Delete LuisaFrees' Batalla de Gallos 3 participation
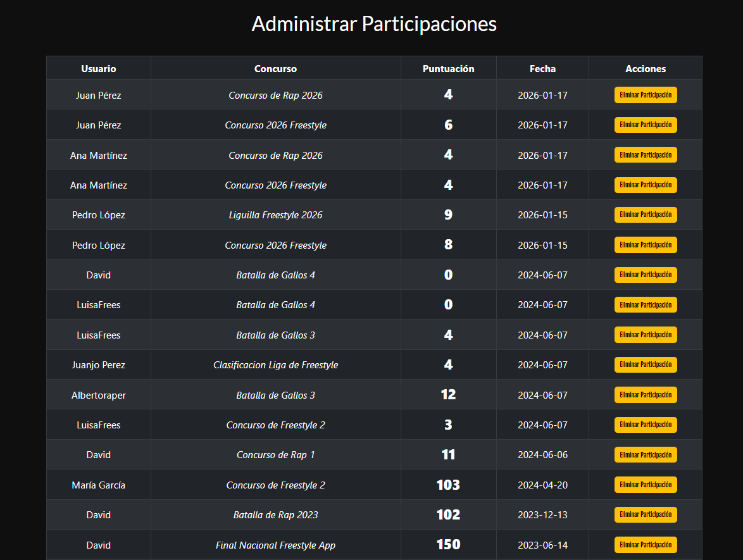Viewport: 743px width, 560px height. (x=646, y=335)
